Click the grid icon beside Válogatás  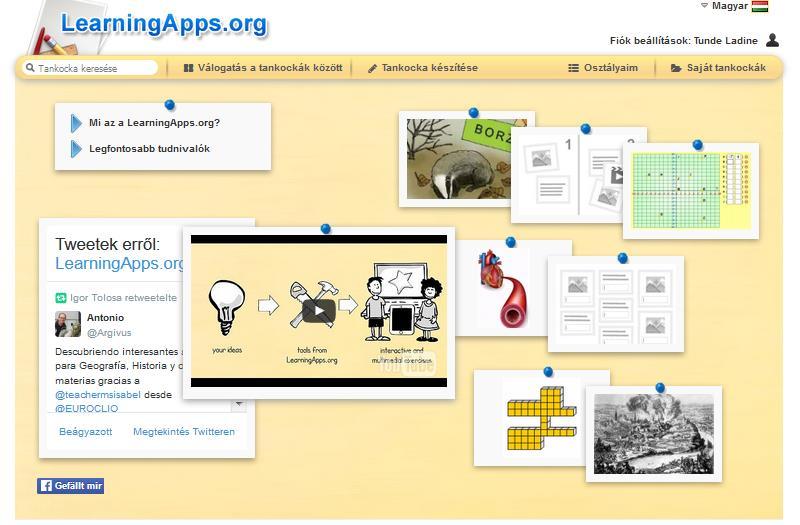click(188, 68)
